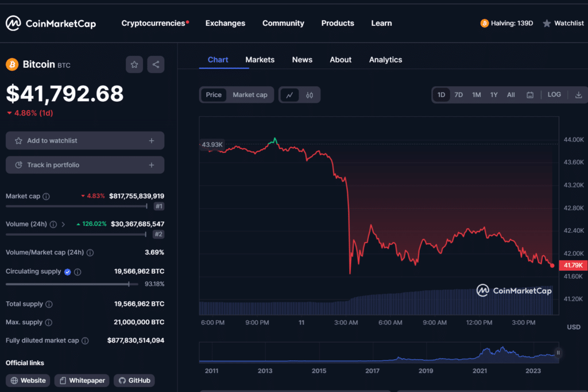Click the plus on Add to watchlist

152,141
